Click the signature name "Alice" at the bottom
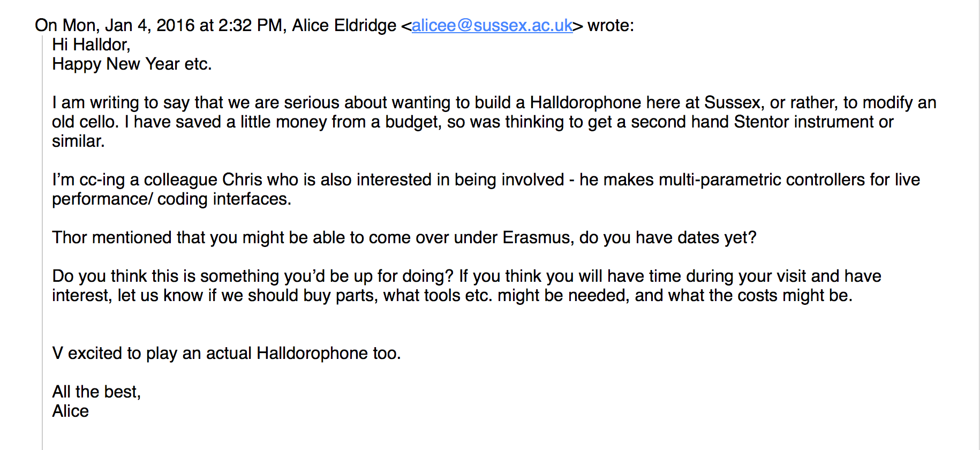 pyautogui.click(x=70, y=411)
